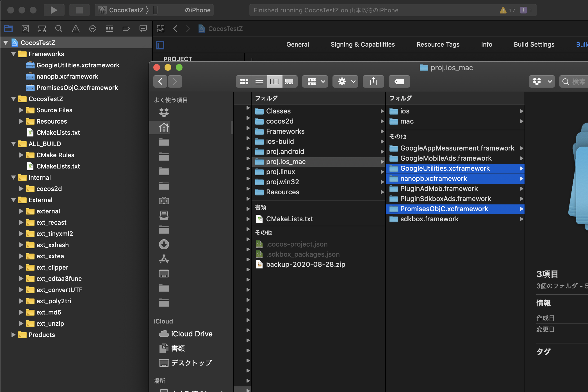Expand the CMake Rules group
The width and height of the screenshot is (588, 392).
(21, 155)
